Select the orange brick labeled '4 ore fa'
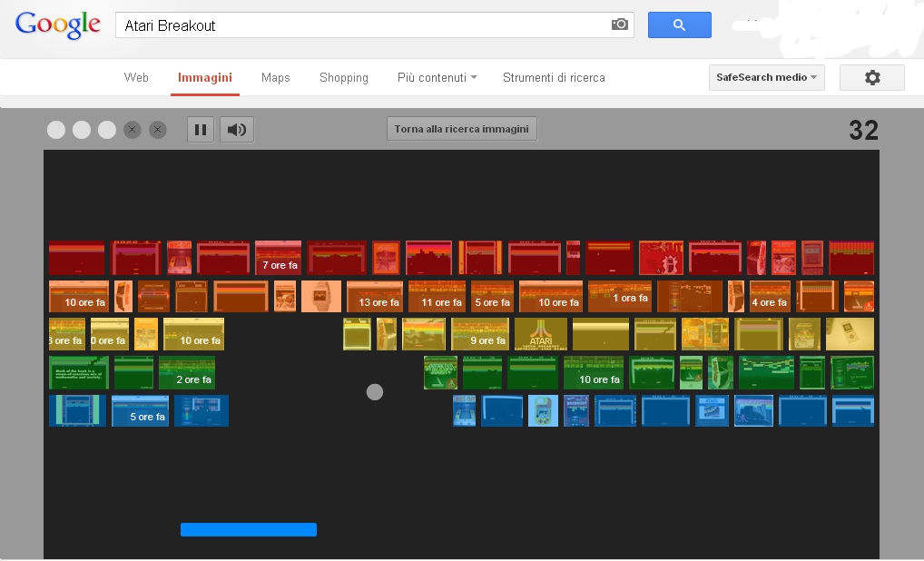924x561 pixels. (x=770, y=297)
